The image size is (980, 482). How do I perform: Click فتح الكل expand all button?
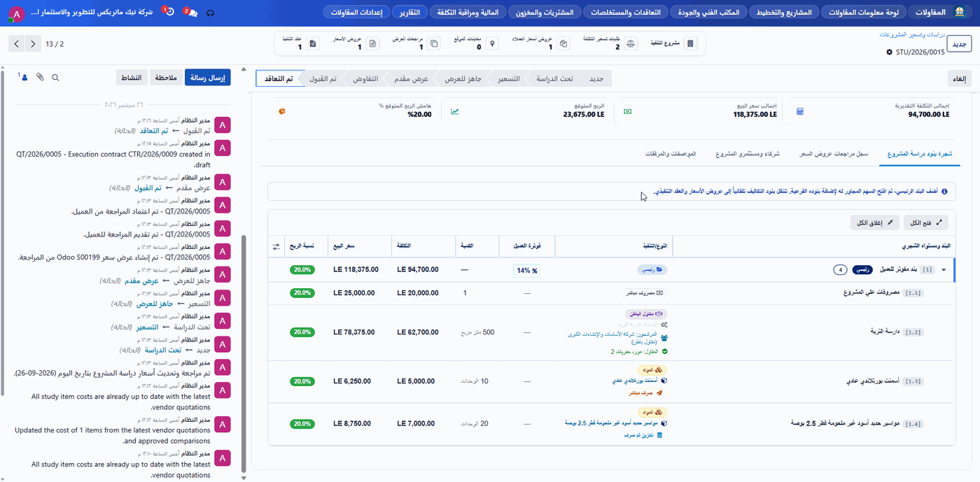[x=926, y=222]
